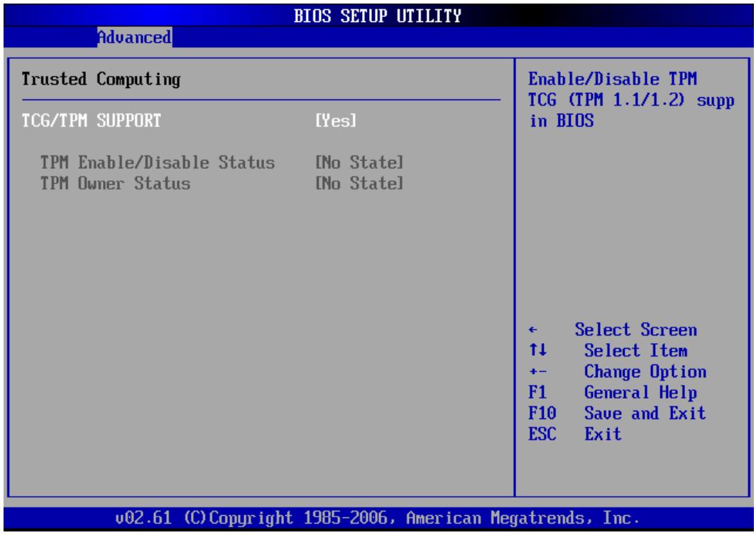Click the left arrow Select Screen icon
Image resolution: width=756 pixels, height=535 pixels.
[x=533, y=330]
